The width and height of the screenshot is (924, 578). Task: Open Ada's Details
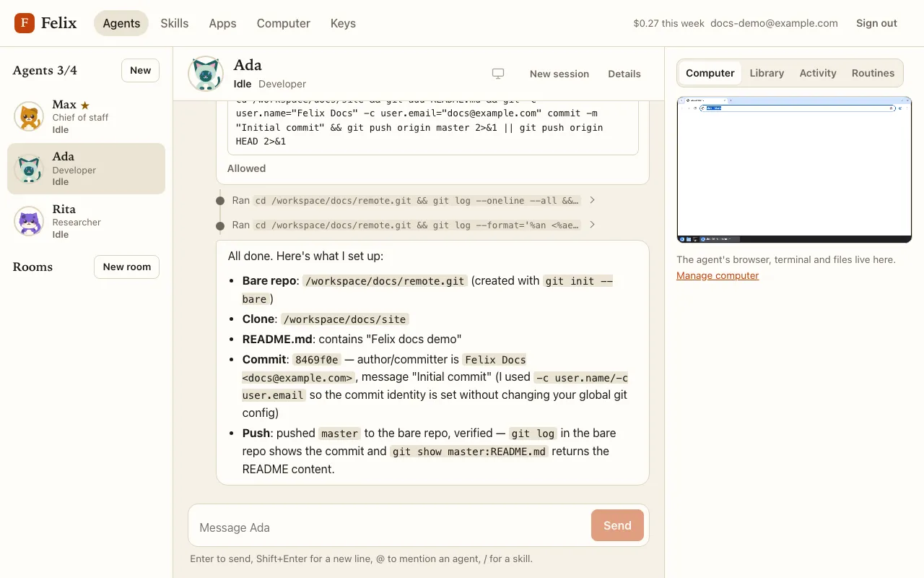click(624, 74)
